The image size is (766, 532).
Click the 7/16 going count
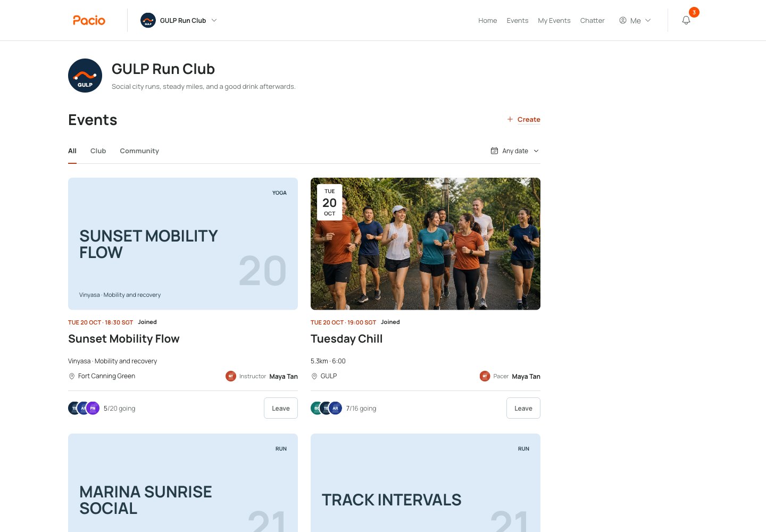pos(361,409)
